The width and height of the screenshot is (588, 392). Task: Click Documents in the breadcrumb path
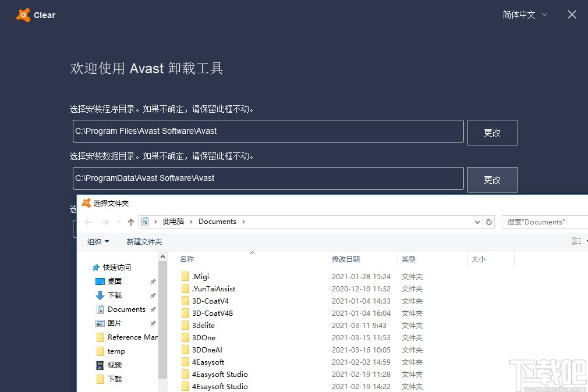[217, 221]
